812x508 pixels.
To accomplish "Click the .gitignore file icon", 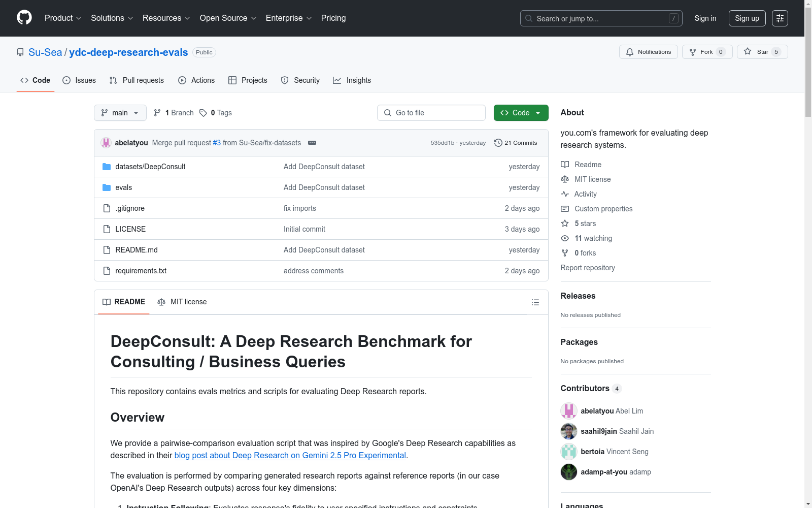I will click(107, 208).
